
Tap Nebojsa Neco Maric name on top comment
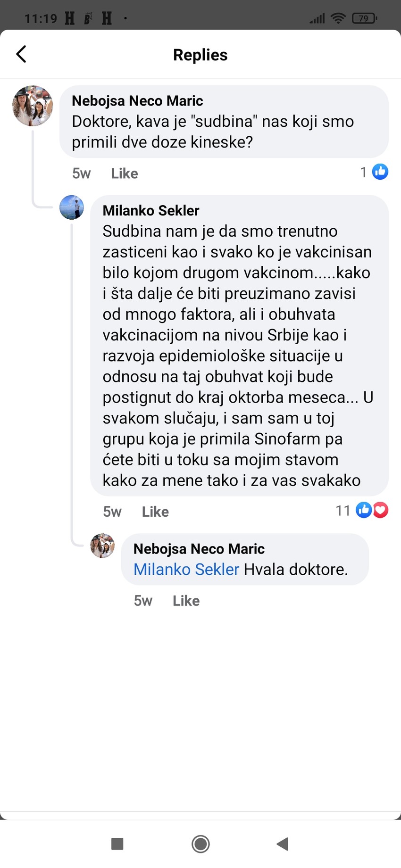(x=137, y=101)
